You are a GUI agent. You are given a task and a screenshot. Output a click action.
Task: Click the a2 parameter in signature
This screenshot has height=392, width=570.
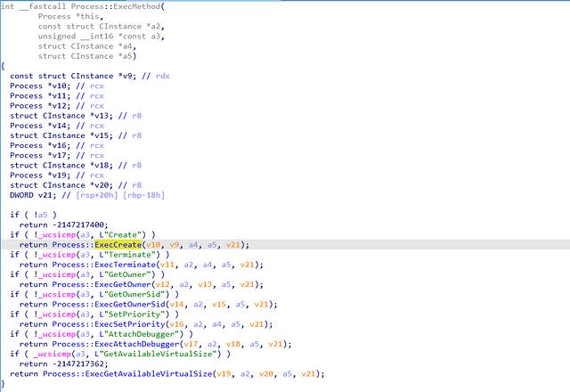[155, 27]
